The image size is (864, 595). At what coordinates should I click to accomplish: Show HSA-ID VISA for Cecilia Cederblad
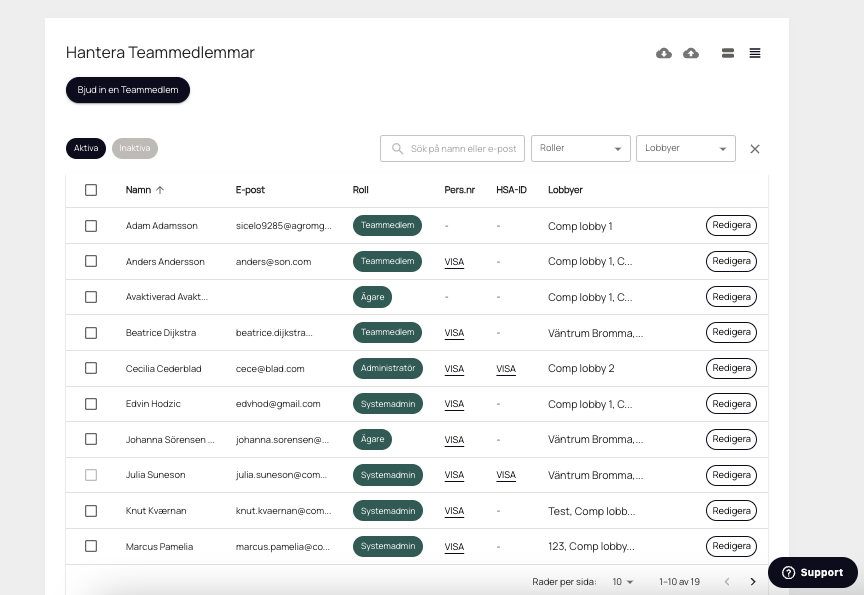tap(506, 369)
